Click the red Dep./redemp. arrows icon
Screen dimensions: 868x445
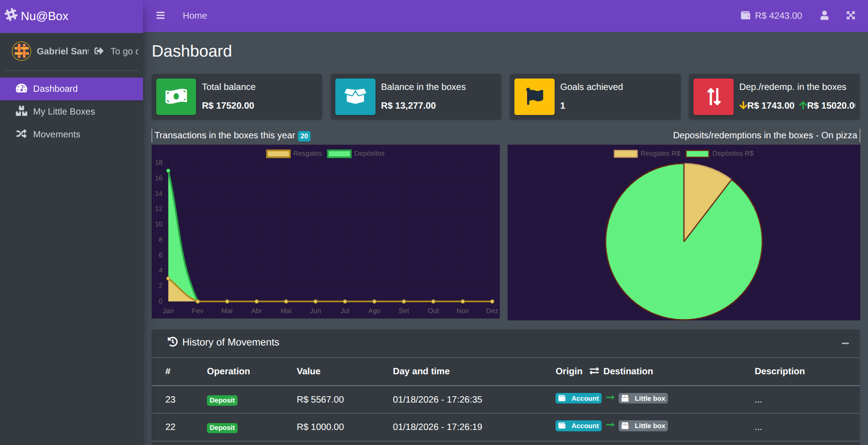(713, 96)
